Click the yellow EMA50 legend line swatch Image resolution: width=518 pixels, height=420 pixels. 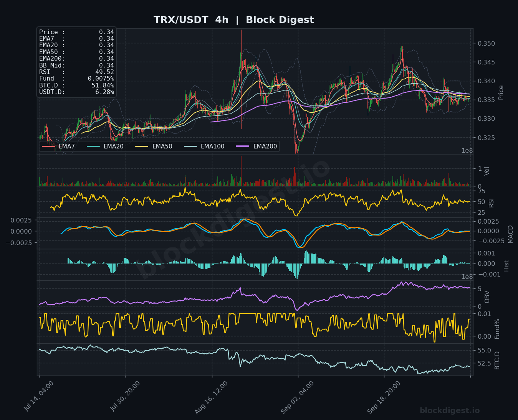142,147
